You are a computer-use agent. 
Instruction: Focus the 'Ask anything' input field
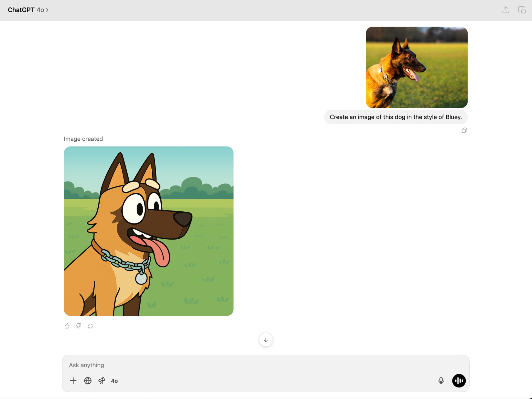point(266,365)
